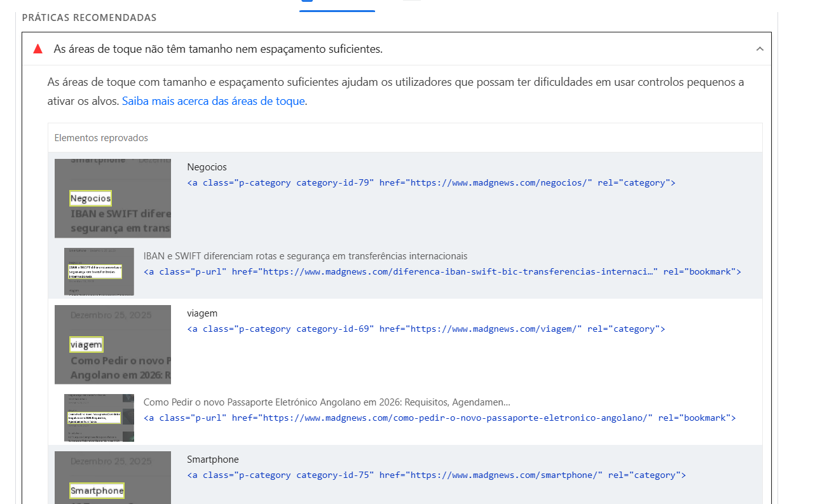Screen dimensions: 815x504
Task: Click the category-id-79 code snippet
Action: point(431,183)
